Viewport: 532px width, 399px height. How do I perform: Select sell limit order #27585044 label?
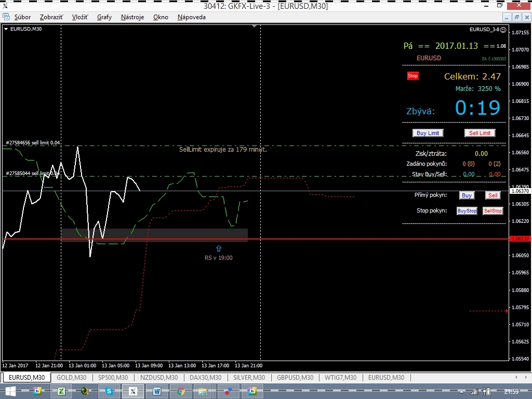[x=33, y=174]
